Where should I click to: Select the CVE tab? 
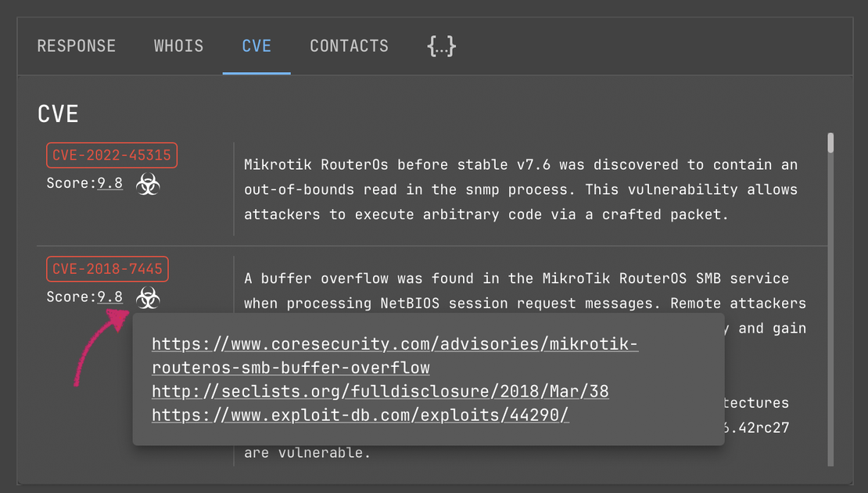256,45
